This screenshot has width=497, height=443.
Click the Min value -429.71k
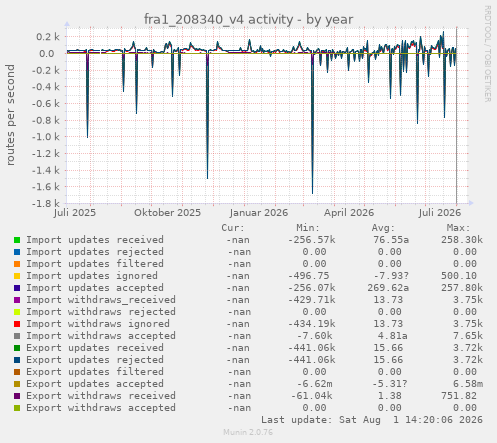coord(312,300)
